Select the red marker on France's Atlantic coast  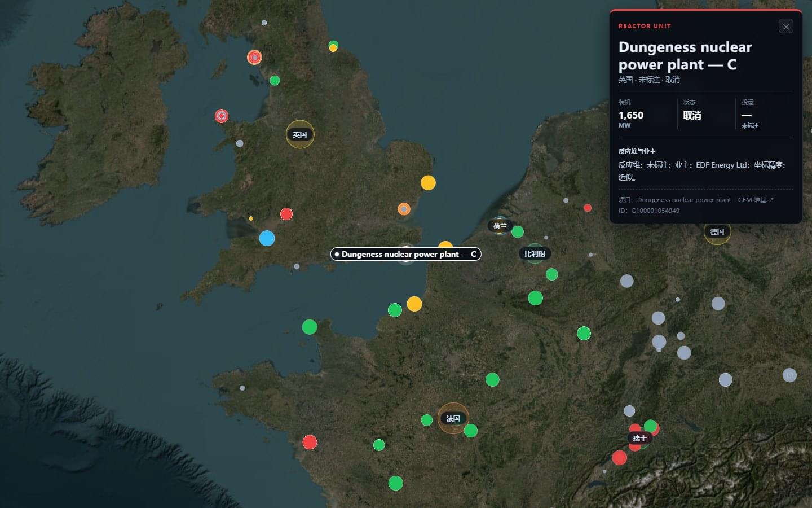click(310, 442)
